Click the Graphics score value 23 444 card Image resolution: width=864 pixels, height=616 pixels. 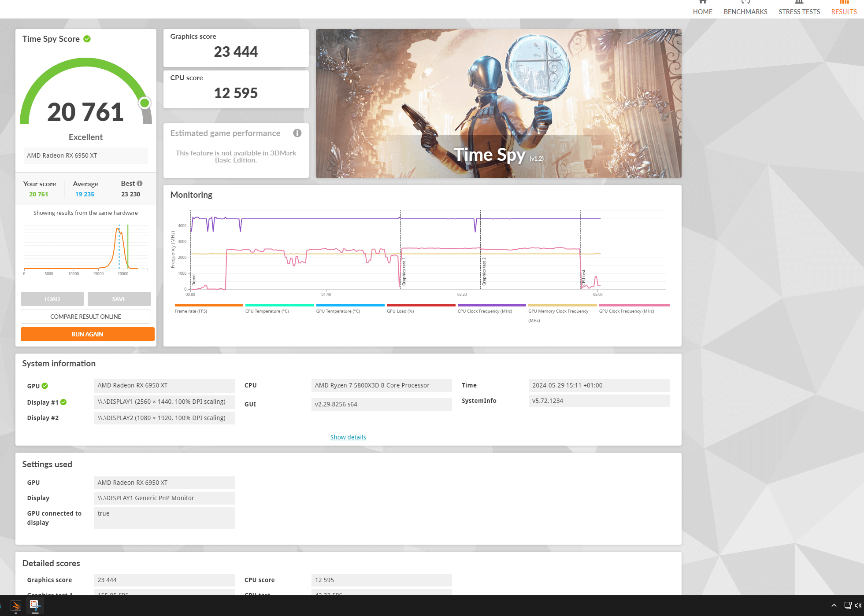(x=236, y=48)
